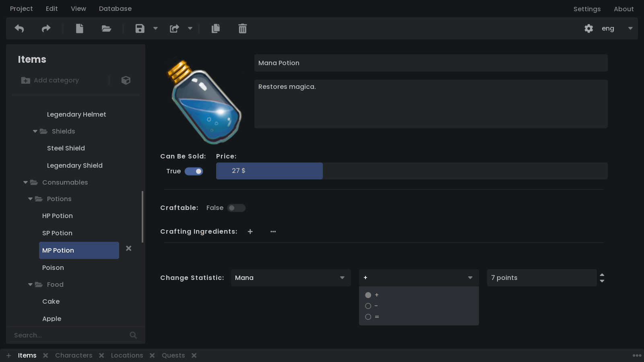This screenshot has width=644, height=362.
Task: Redo the last action
Action: coord(45,28)
